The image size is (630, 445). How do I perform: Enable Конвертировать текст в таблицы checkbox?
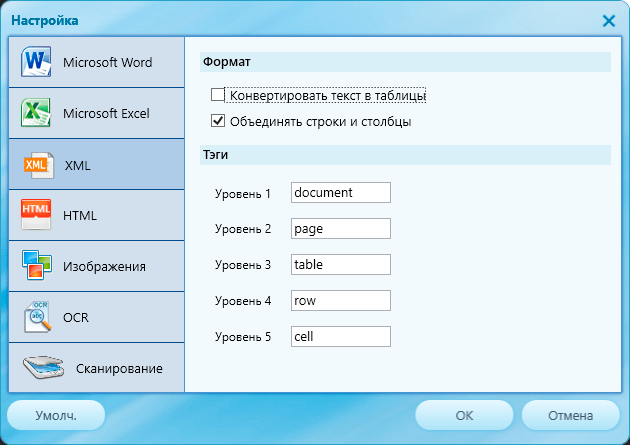[x=218, y=96]
